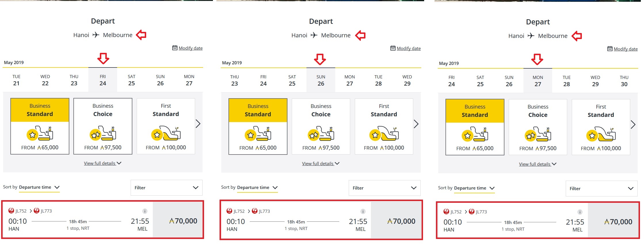
Task: Click next fare arrow beside First Standard, left panel
Action: click(x=198, y=124)
